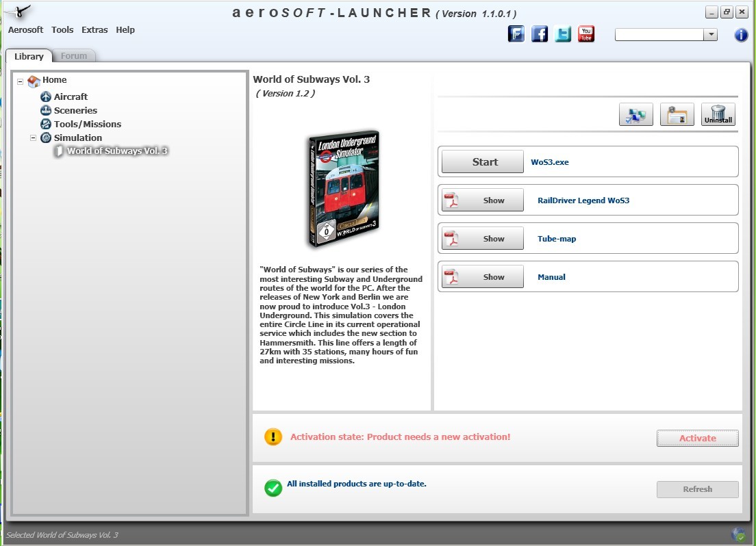Click the PDF icon for Tube-map
The height and width of the screenshot is (546, 756).
451,239
